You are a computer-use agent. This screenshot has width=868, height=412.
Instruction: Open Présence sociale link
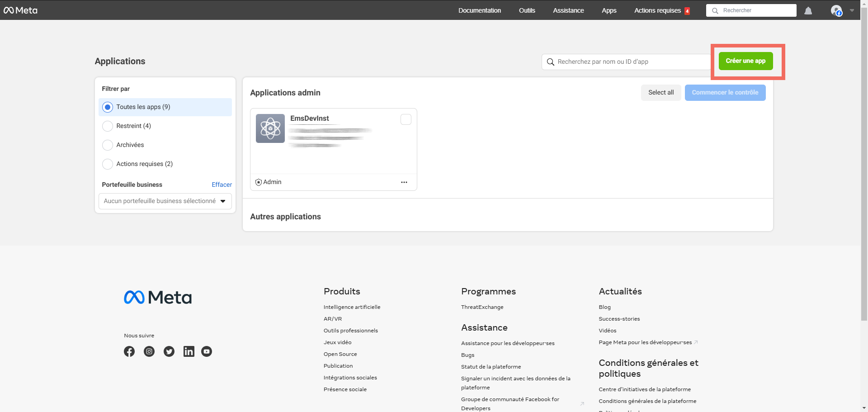(x=345, y=389)
